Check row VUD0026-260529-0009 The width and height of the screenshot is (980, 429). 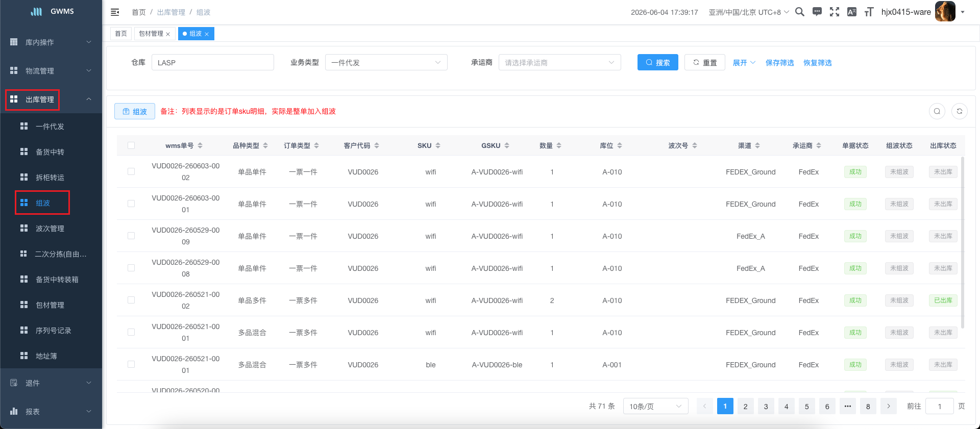pos(131,236)
